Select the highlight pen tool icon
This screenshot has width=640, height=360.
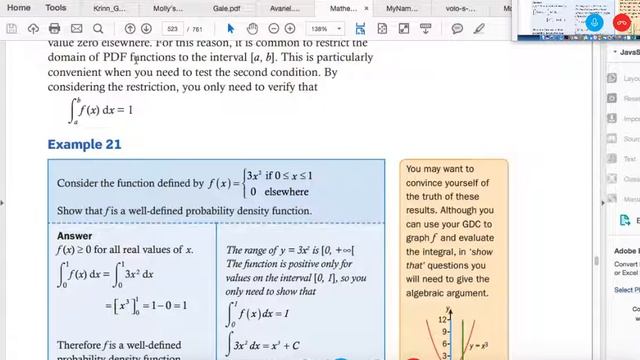(479, 29)
